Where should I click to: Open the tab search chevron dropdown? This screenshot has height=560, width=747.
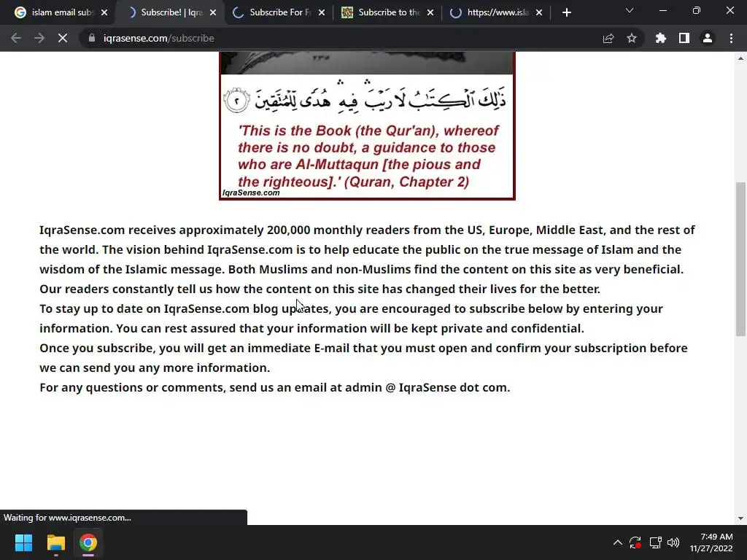630,10
